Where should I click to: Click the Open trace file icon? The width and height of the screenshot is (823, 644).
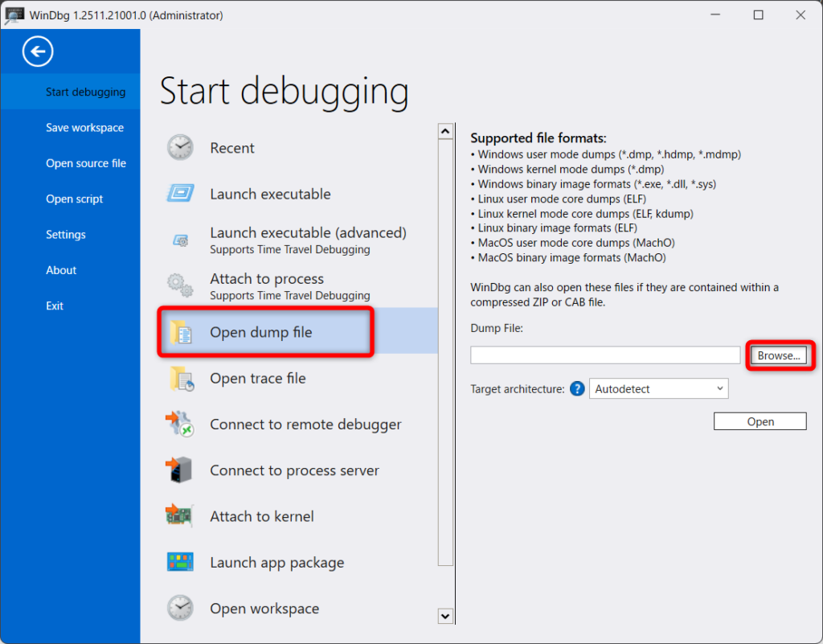tap(181, 379)
